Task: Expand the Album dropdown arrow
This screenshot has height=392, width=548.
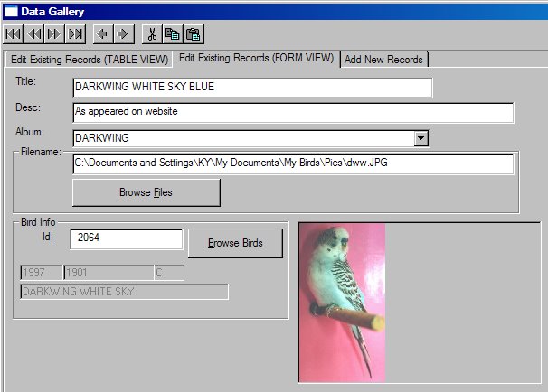Action: pos(421,138)
